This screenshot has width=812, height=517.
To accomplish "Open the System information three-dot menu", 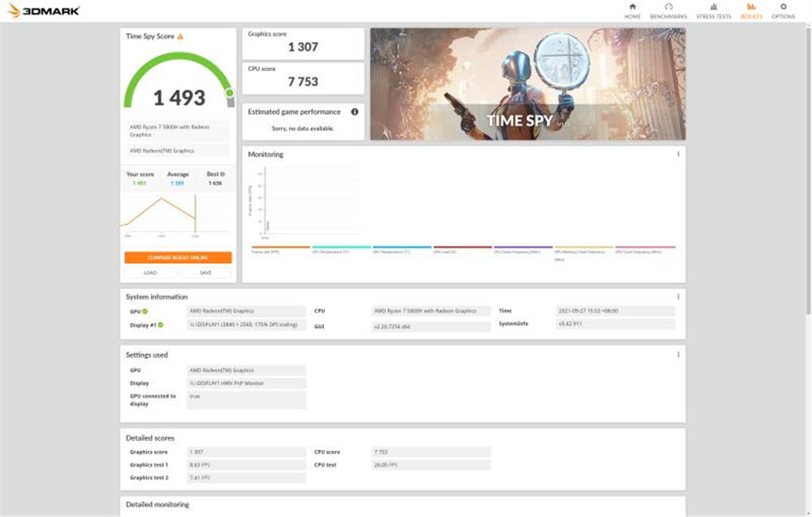I will click(678, 297).
